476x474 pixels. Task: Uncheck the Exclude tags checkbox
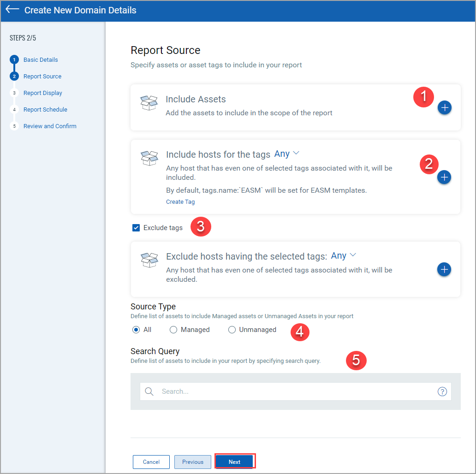pyautogui.click(x=136, y=228)
